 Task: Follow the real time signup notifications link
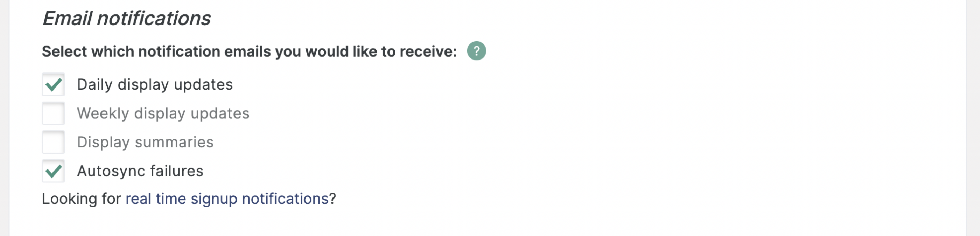[227, 199]
